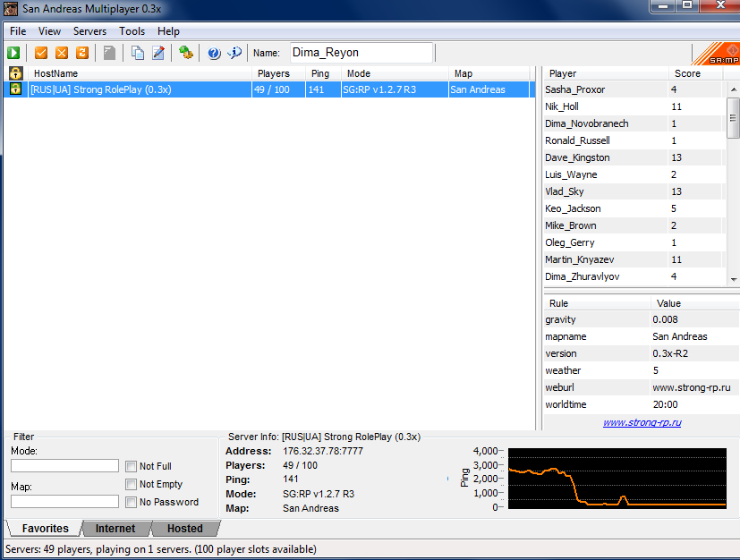Select player Dima_Novobranech
Screen dimensions: 740x560
pos(634,123)
